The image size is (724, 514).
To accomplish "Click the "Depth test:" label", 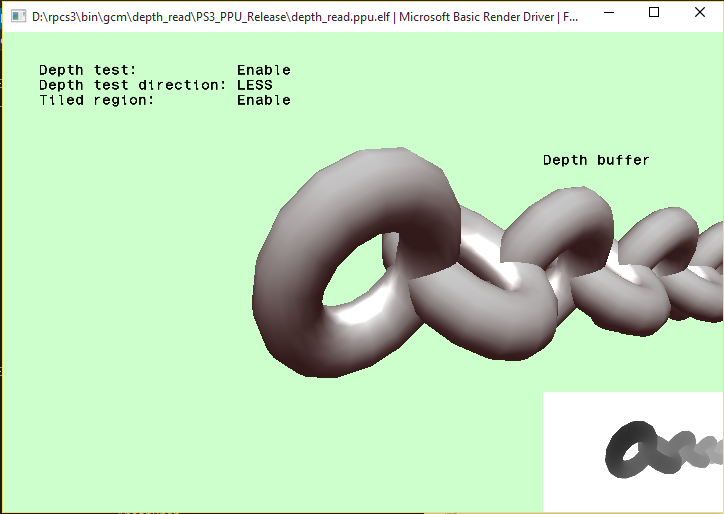I will pyautogui.click(x=87, y=70).
